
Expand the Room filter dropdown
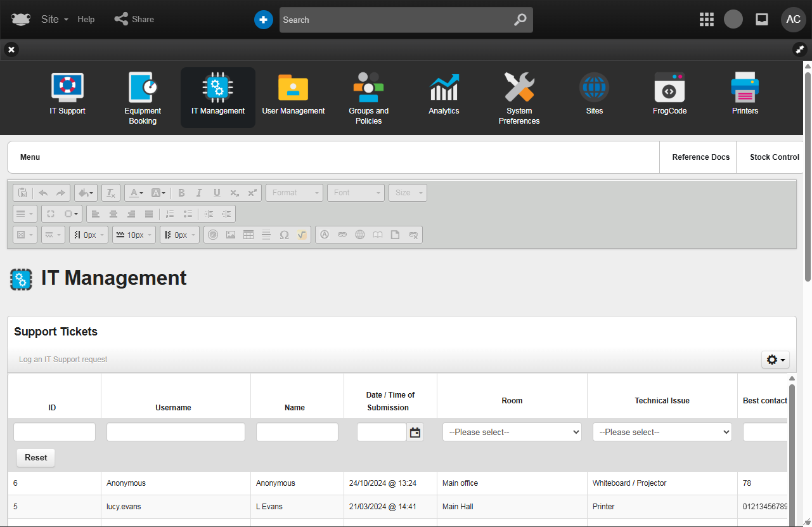click(x=512, y=433)
